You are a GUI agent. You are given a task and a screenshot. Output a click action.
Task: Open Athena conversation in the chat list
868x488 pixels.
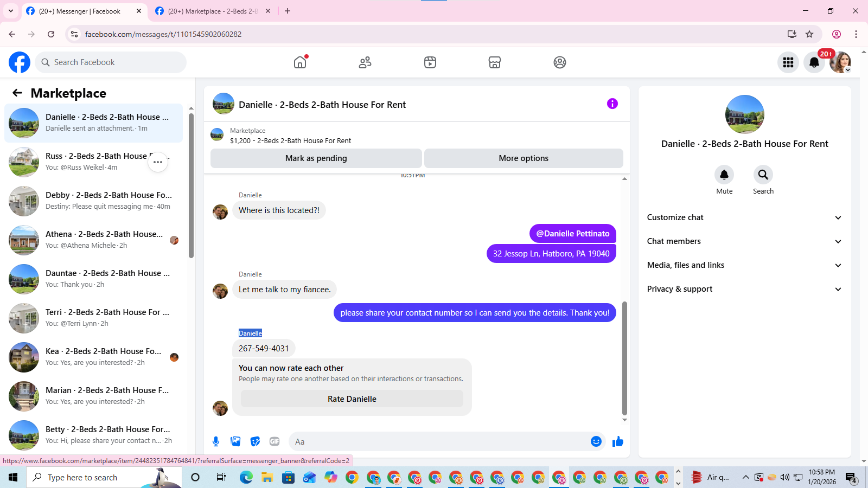click(x=93, y=240)
